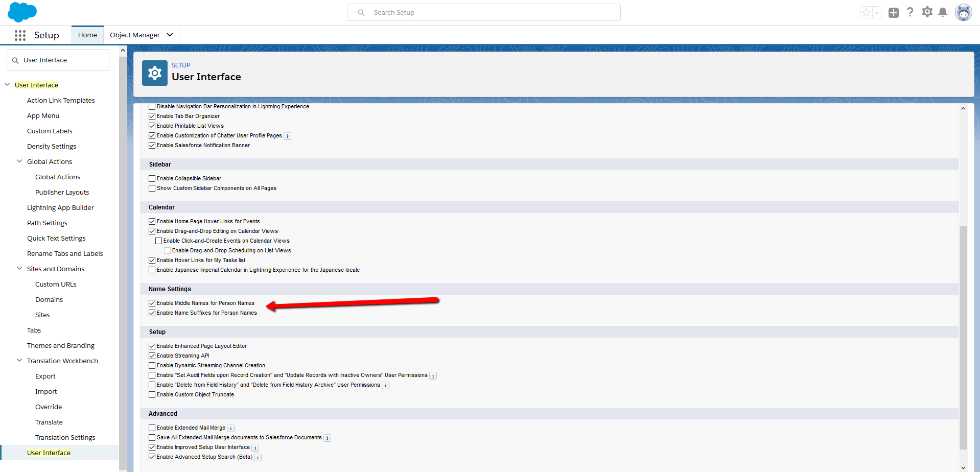
Task: Open the Notifications bell
Action: tap(943, 12)
